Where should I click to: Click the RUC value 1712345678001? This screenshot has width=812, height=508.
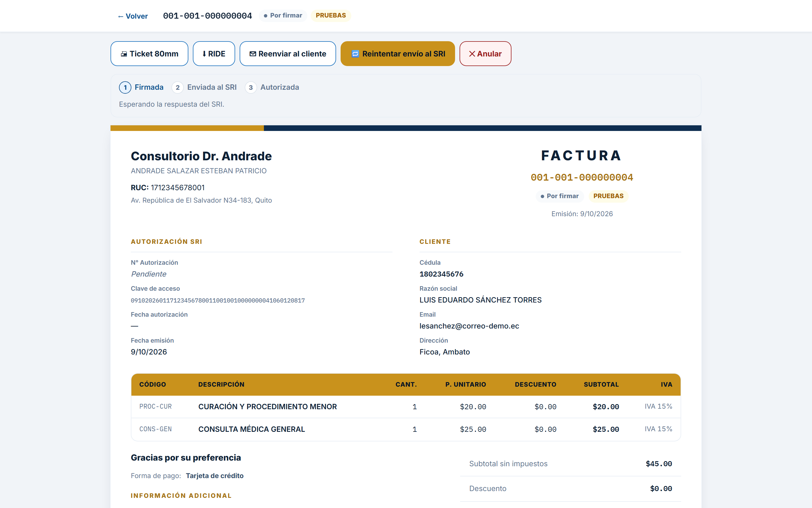click(178, 187)
